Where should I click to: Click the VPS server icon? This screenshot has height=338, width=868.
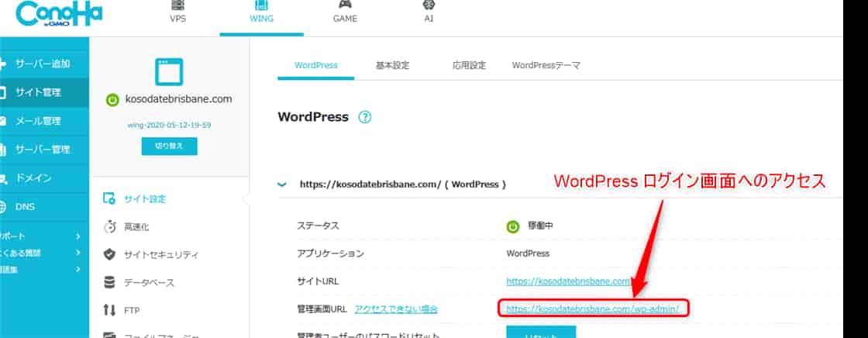tap(177, 5)
